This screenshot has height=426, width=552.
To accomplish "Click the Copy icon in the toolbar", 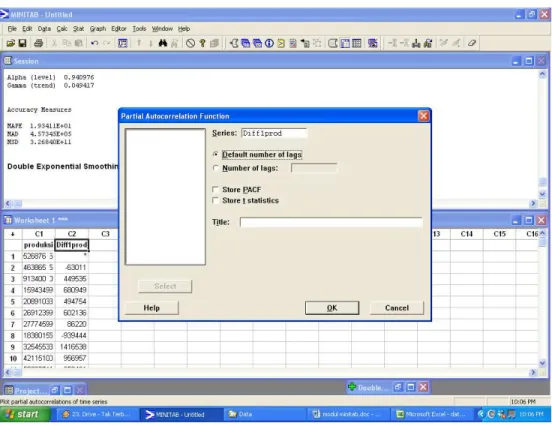I will [x=66, y=43].
